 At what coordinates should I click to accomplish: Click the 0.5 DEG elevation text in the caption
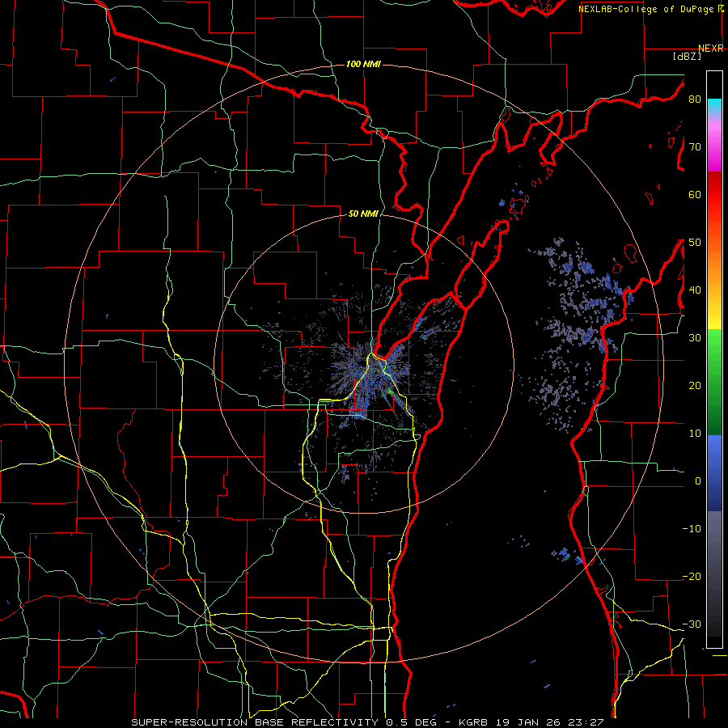pos(412,722)
